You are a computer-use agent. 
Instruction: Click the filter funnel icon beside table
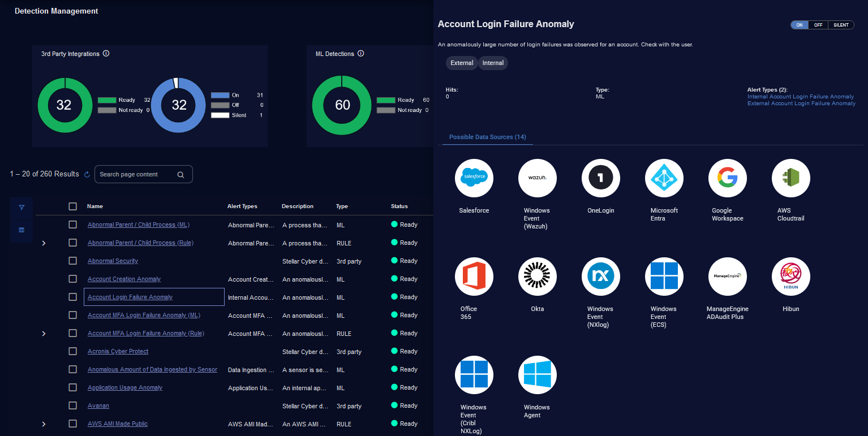pos(22,208)
